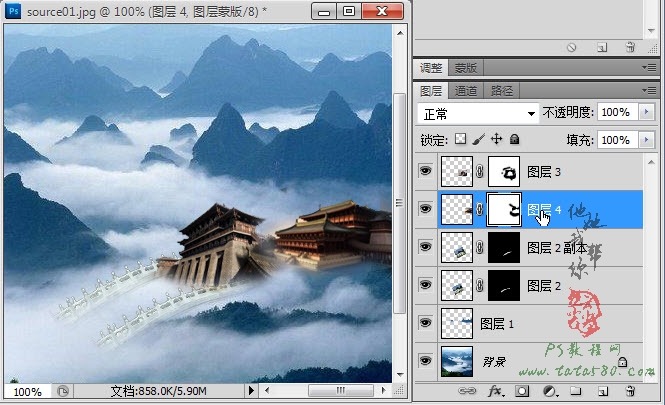665x405 pixels.
Task: Click the upper panel new item icon
Action: (602, 47)
